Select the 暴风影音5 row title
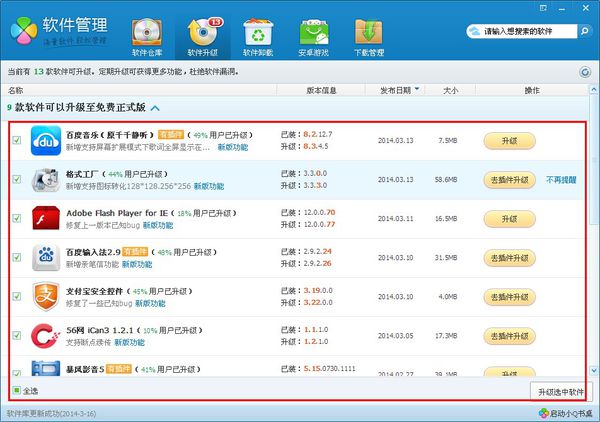The height and width of the screenshot is (422, 600). [x=85, y=369]
